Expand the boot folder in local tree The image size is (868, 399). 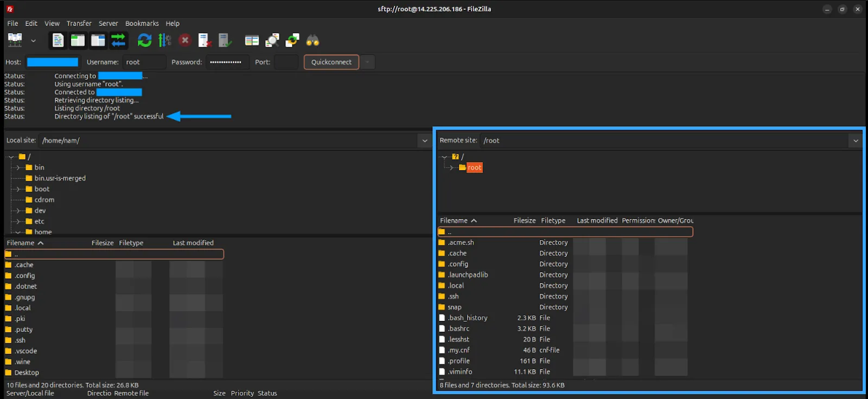coord(18,189)
